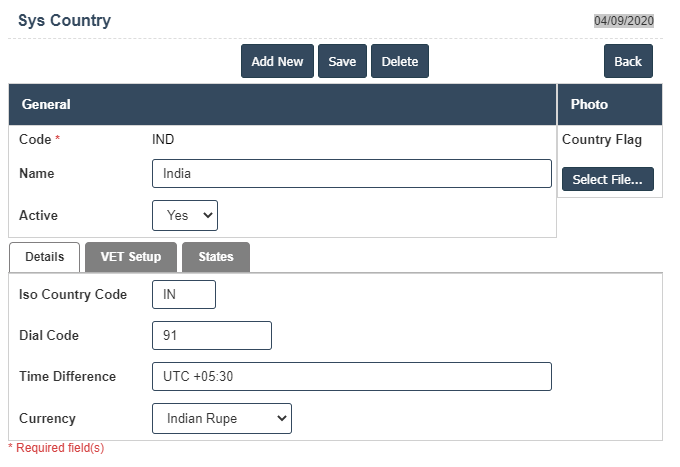680x467 pixels.
Task: Click the Add New button
Action: point(277,61)
